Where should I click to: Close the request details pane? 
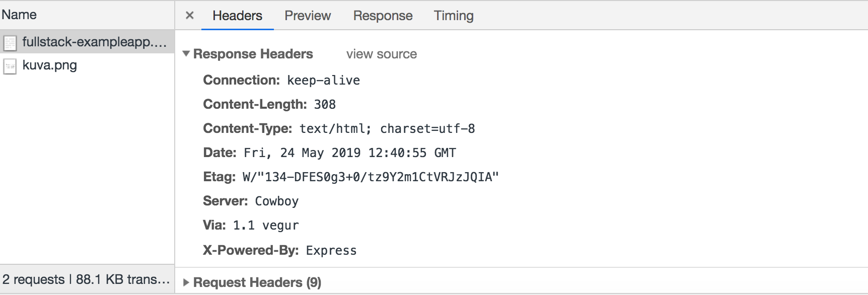click(x=190, y=16)
